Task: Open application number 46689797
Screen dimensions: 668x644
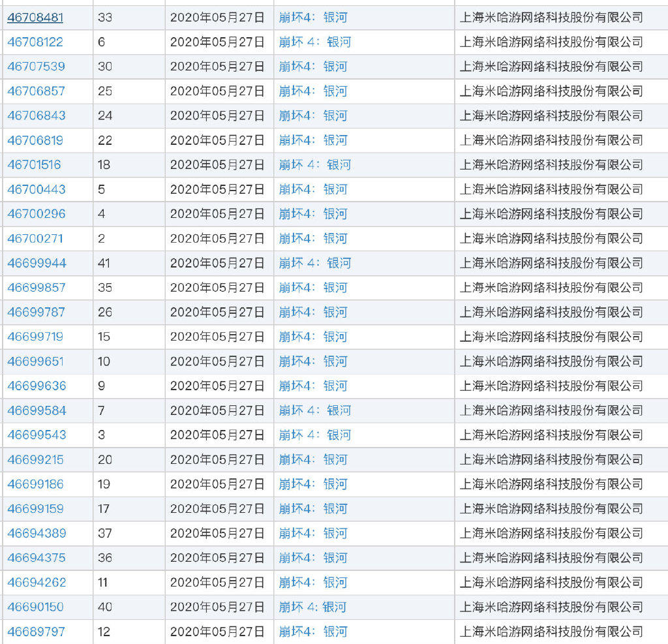Action: click(x=37, y=632)
